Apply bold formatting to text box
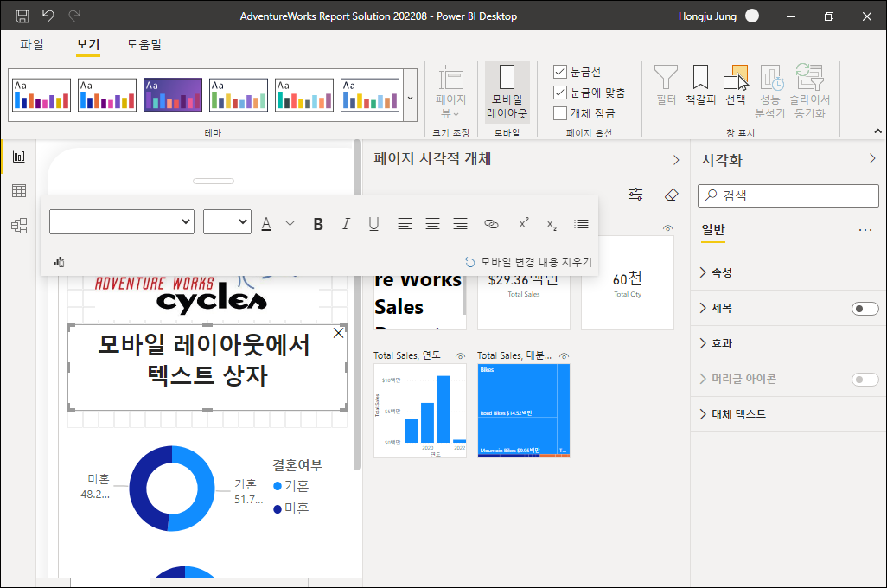The width and height of the screenshot is (887, 588). pyautogui.click(x=318, y=224)
